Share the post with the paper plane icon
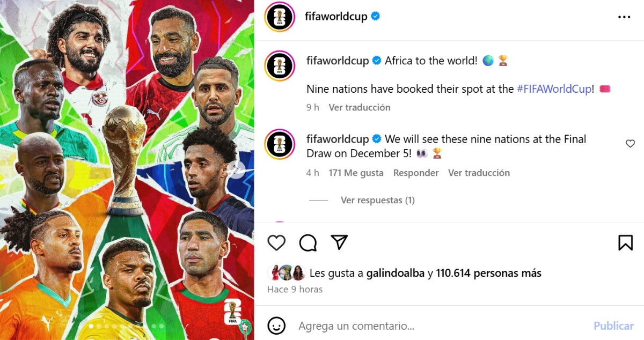This screenshot has width=644, height=340. 339,242
